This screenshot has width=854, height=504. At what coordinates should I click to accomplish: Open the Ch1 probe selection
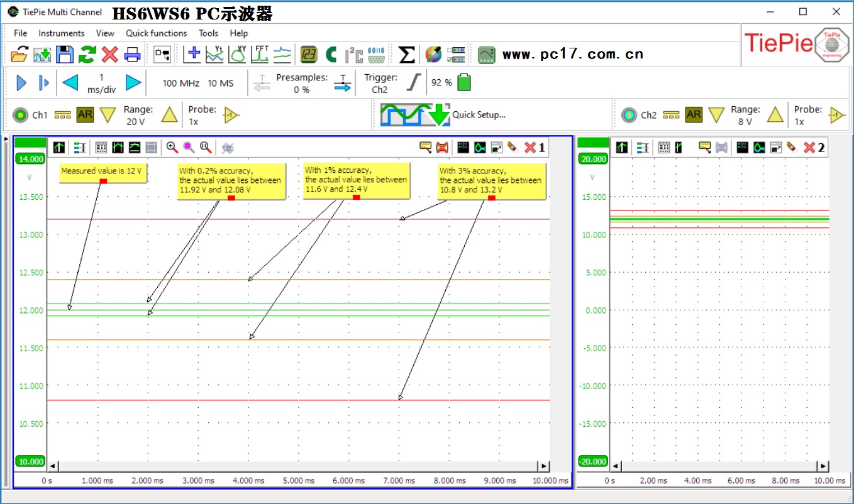pyautogui.click(x=232, y=115)
